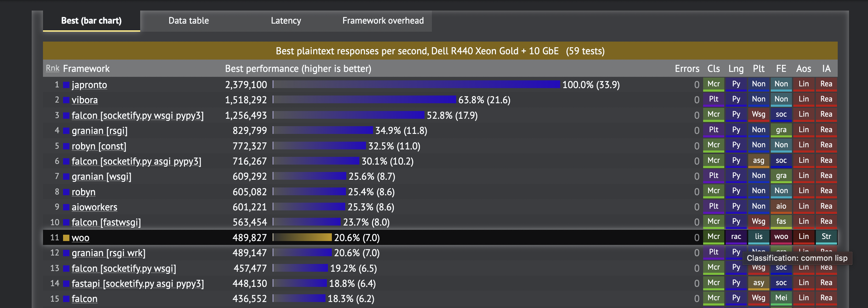Screen dimensions: 868x308
Task: Click the rac language badge on woo row
Action: pos(736,237)
